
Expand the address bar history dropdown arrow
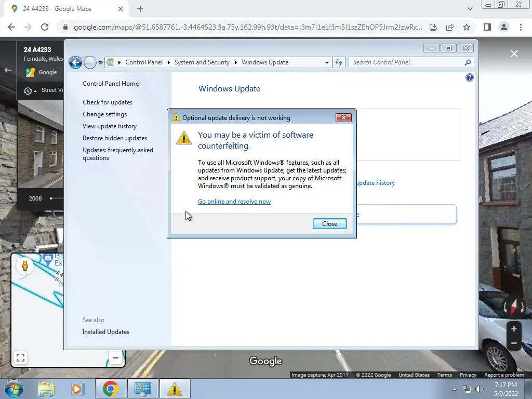327,62
